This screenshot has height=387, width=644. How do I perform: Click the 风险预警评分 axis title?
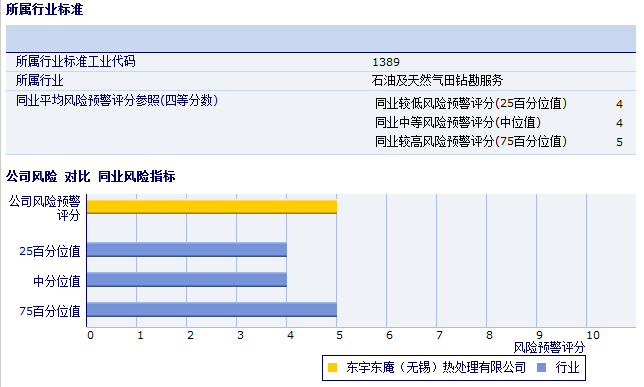tap(549, 348)
